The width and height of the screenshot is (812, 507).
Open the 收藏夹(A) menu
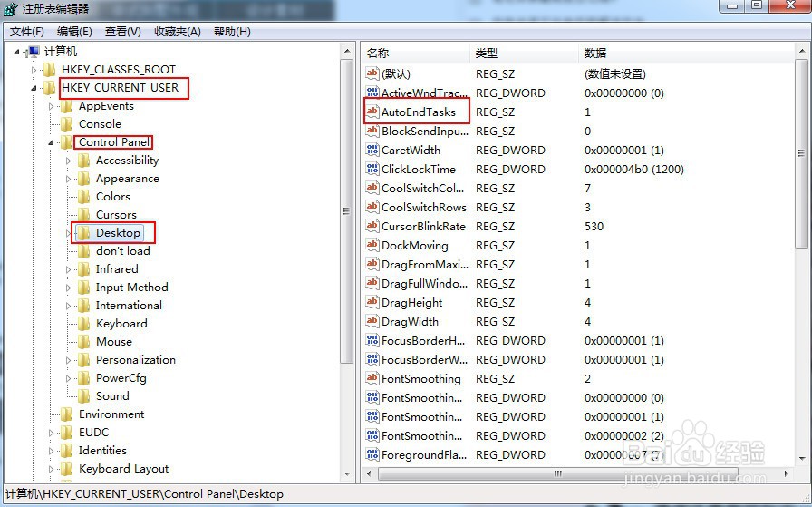click(x=177, y=32)
